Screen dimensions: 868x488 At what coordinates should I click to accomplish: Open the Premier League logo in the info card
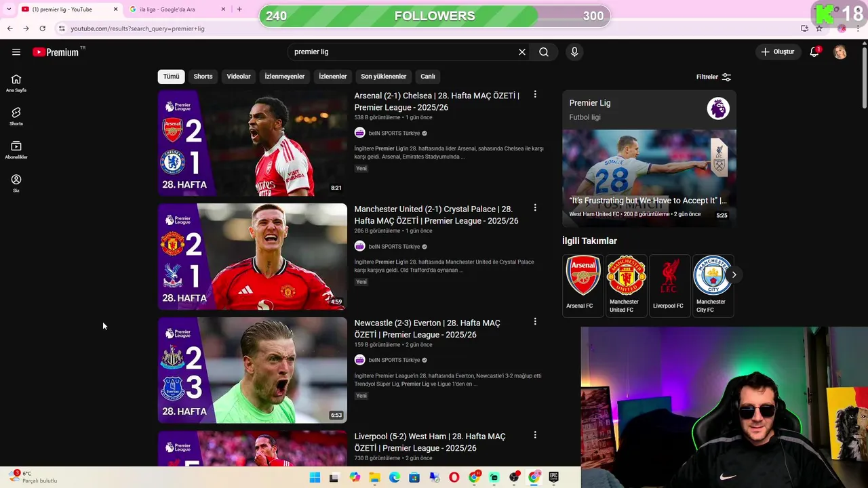coord(718,108)
